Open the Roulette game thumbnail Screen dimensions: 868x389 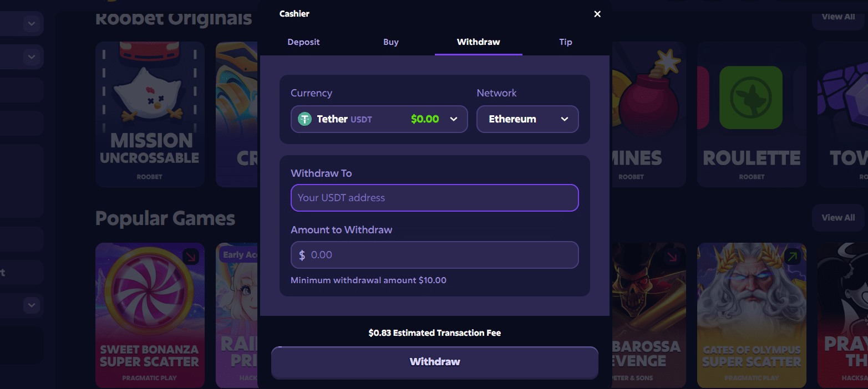(751, 115)
